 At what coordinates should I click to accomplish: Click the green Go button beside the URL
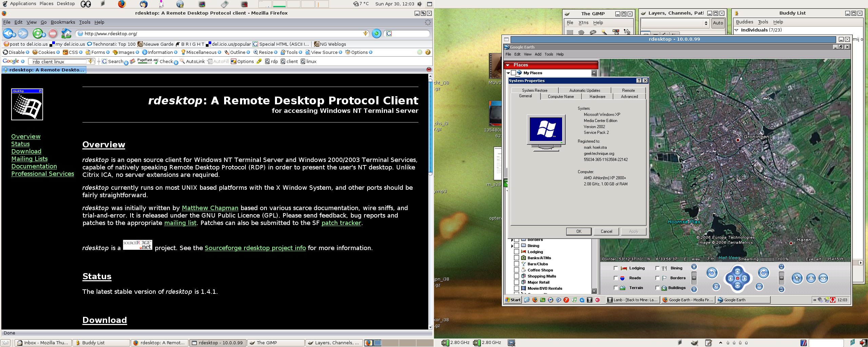click(x=376, y=34)
